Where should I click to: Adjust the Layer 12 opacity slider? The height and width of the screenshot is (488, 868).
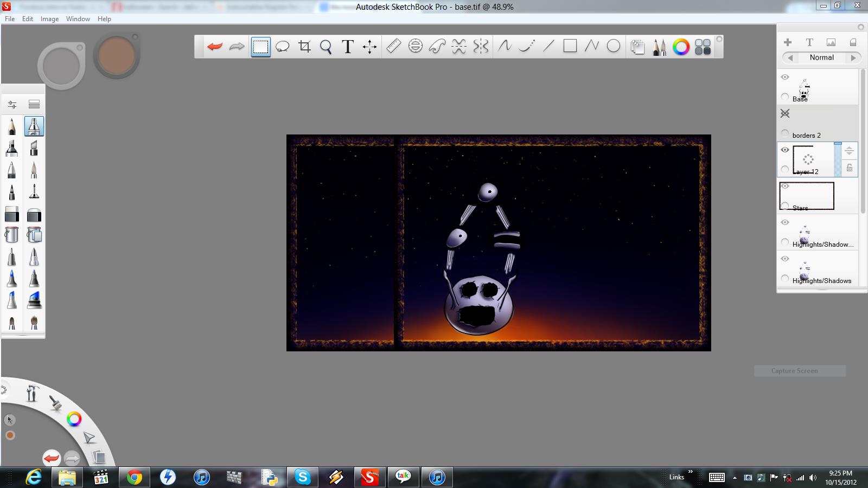click(x=838, y=159)
